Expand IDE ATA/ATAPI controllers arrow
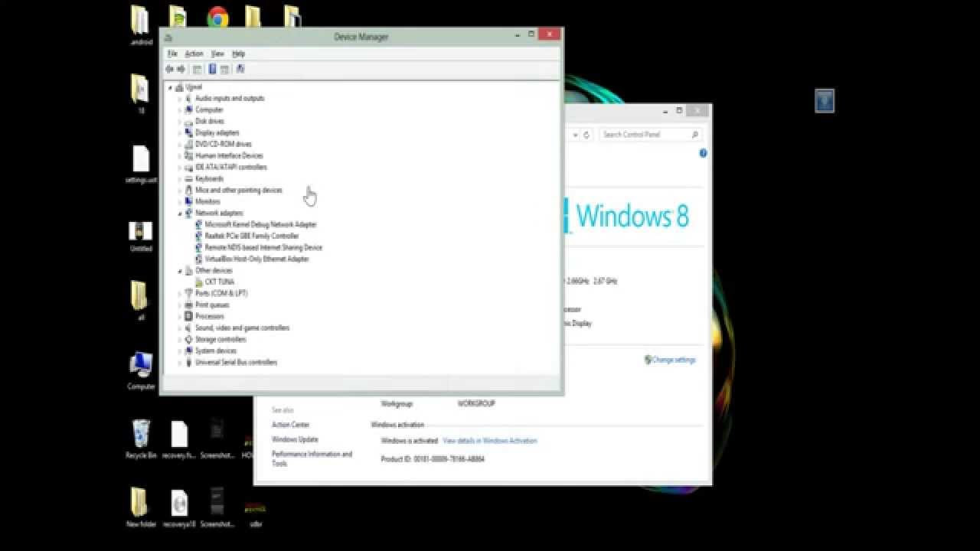 (x=180, y=168)
